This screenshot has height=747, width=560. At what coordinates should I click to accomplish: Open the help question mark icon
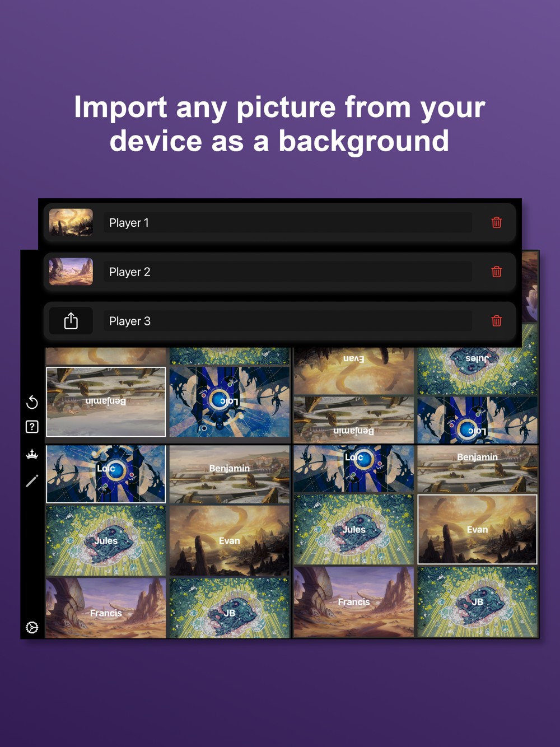tap(32, 427)
